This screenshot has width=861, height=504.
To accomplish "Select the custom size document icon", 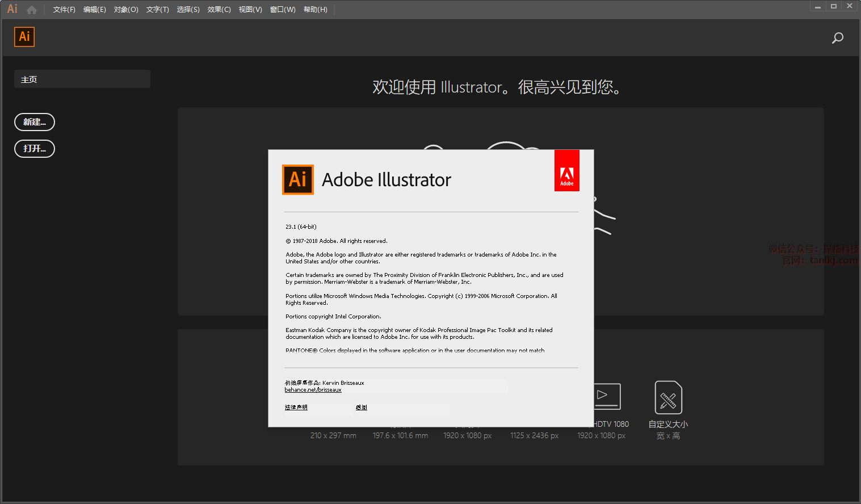I will (x=668, y=397).
